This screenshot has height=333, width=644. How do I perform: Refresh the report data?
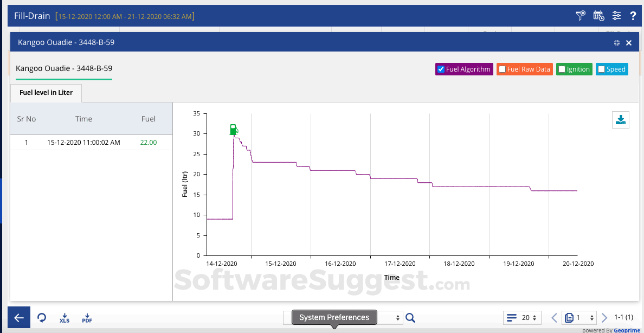tap(42, 318)
